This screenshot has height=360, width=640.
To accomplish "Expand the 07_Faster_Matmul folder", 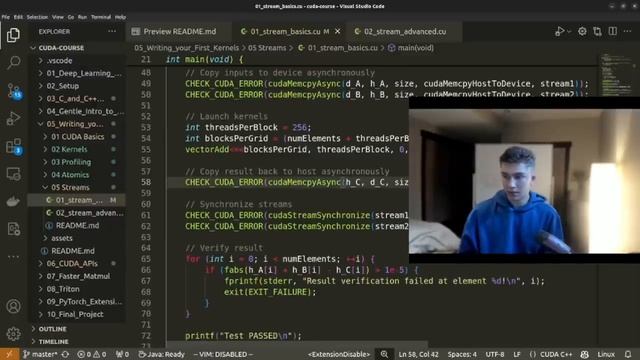I will (77, 276).
